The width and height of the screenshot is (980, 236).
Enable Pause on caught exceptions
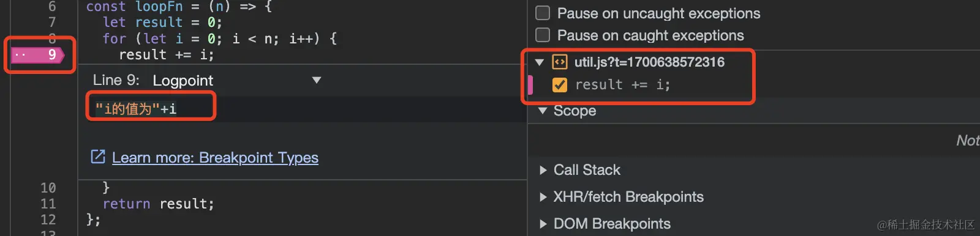coord(543,35)
